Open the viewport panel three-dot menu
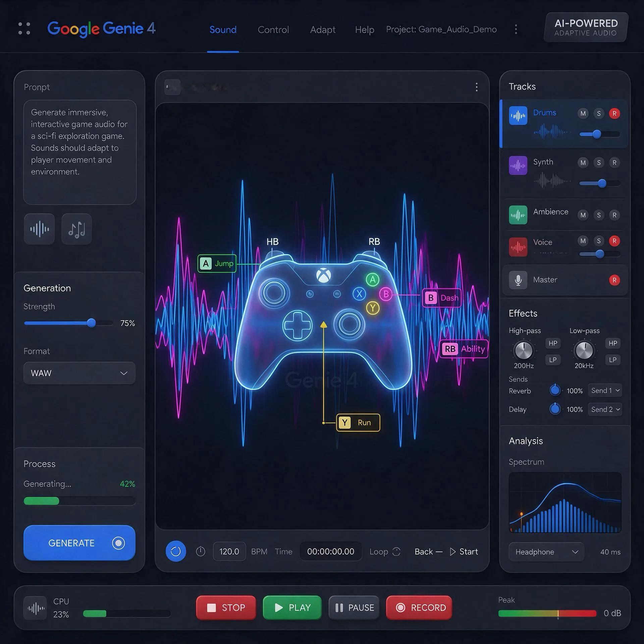 coord(477,87)
